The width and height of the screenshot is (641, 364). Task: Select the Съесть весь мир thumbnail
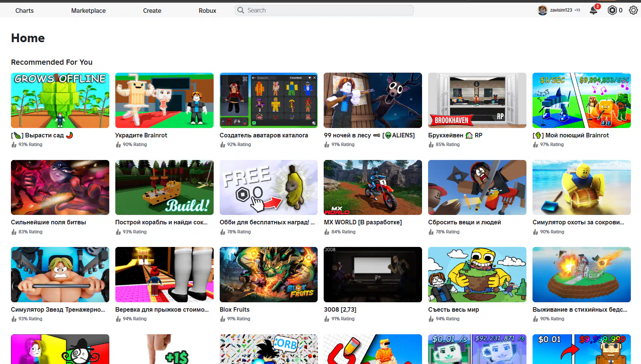pyautogui.click(x=477, y=274)
